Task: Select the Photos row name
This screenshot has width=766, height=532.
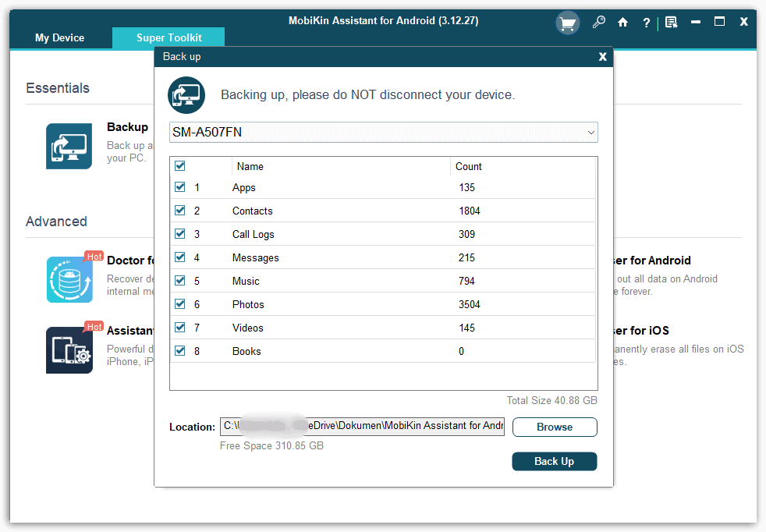Action: coord(248,305)
